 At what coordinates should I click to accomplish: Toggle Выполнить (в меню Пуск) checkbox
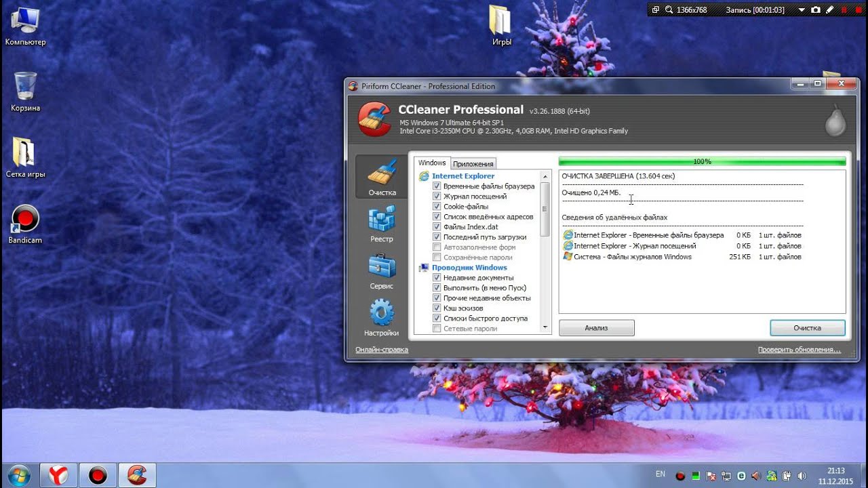437,288
